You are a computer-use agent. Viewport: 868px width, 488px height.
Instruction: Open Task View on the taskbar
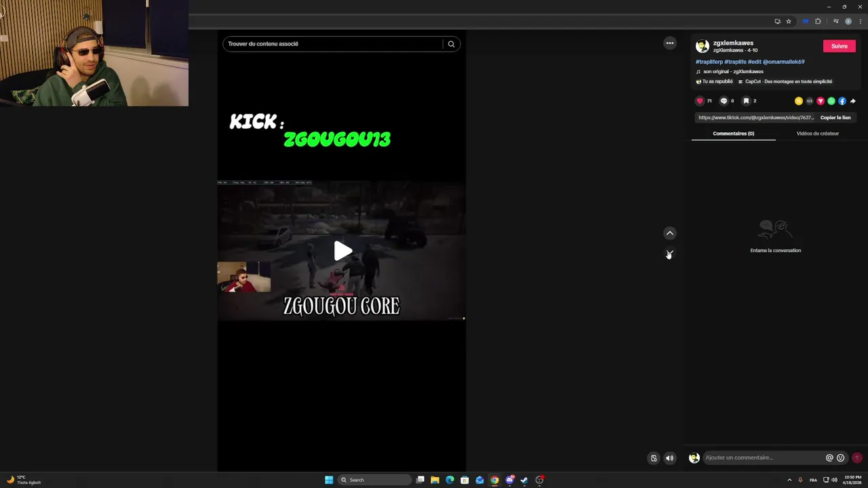click(420, 480)
